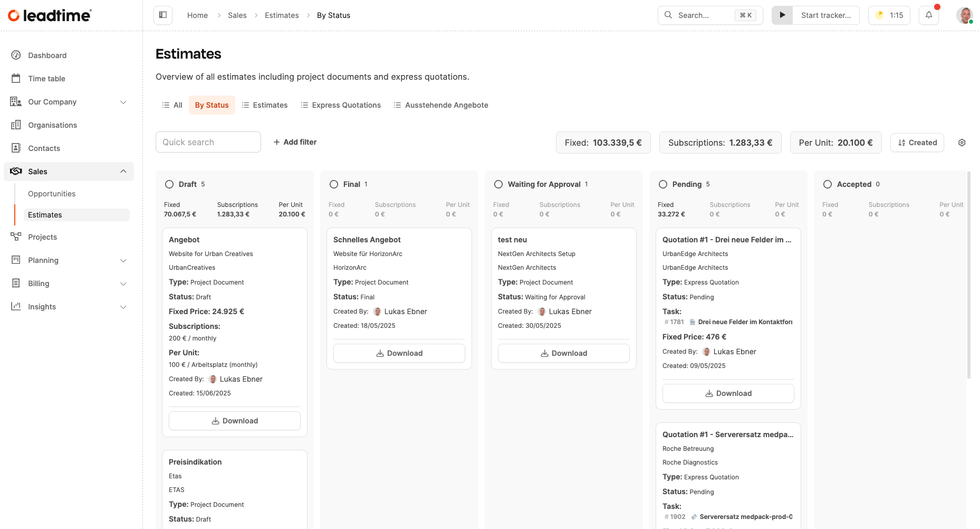Image resolution: width=980 pixels, height=529 pixels.
Task: Download the Angebot estimate
Action: pyautogui.click(x=235, y=421)
